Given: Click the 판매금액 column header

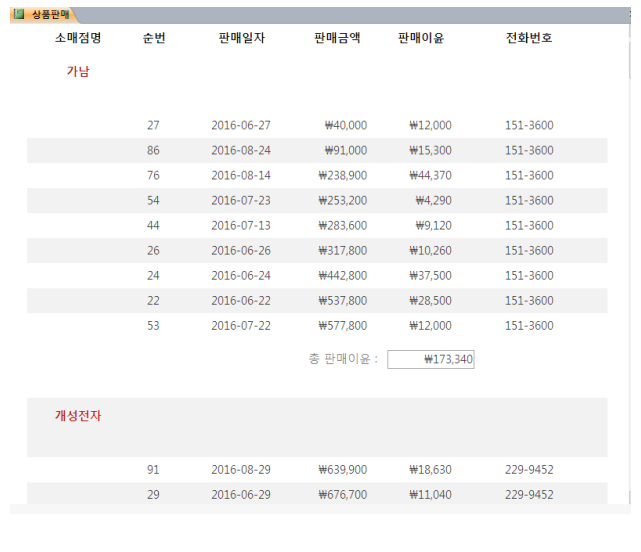Looking at the screenshot, I should [x=337, y=38].
